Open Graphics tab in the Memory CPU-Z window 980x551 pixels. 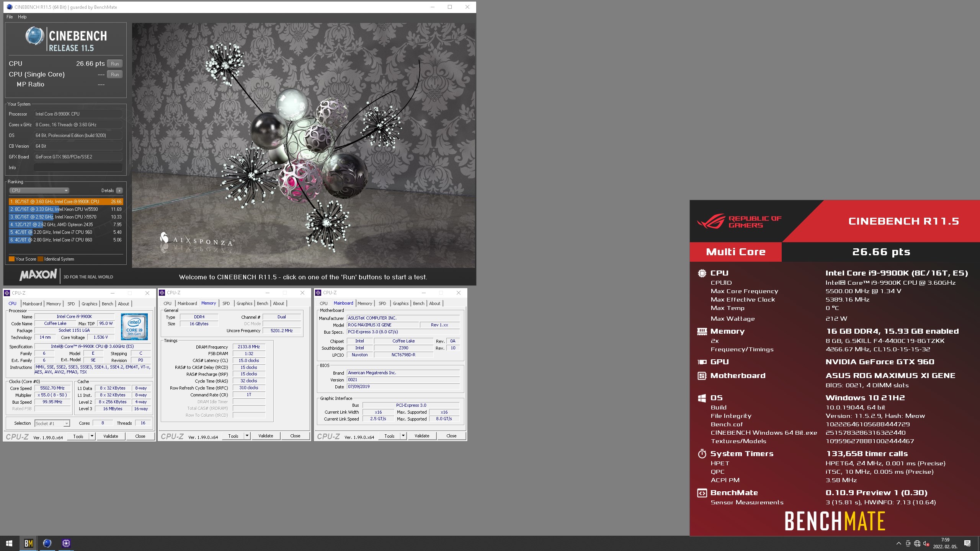click(245, 303)
